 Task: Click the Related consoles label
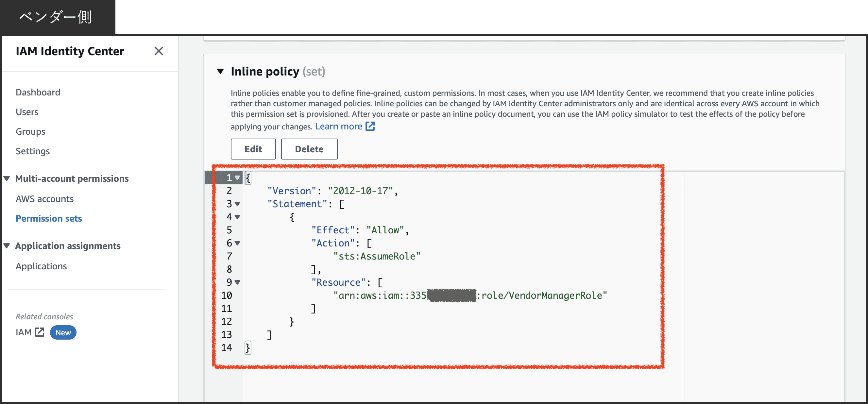pos(44,316)
